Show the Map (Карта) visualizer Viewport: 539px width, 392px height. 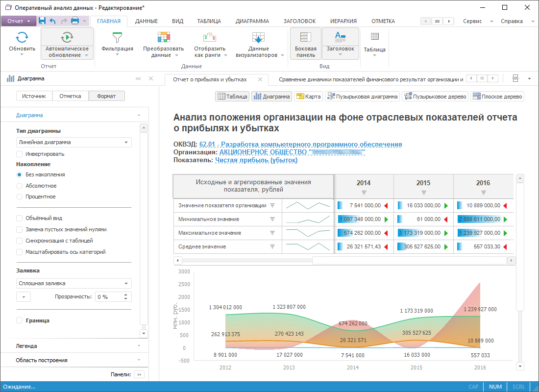point(308,97)
